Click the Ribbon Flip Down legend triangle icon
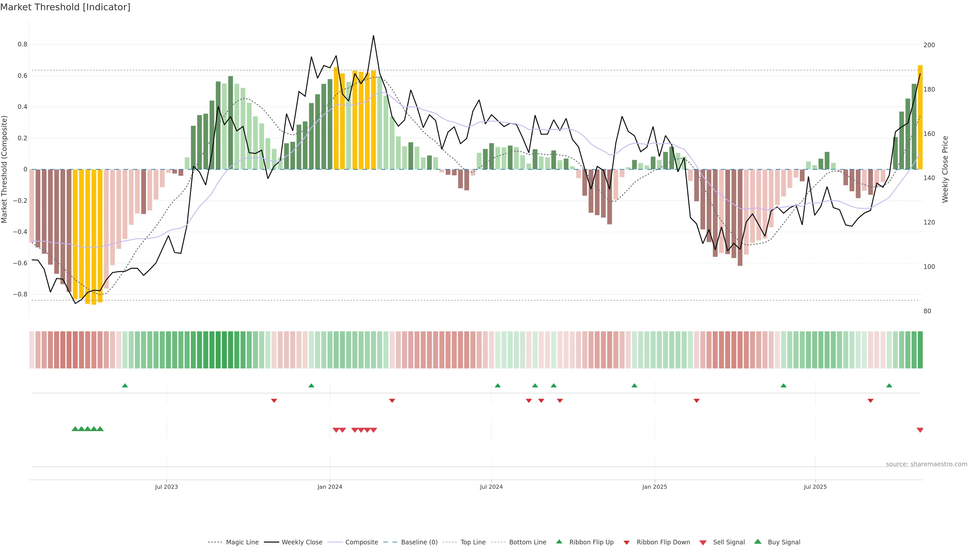This screenshot has width=980, height=551. pos(626,543)
